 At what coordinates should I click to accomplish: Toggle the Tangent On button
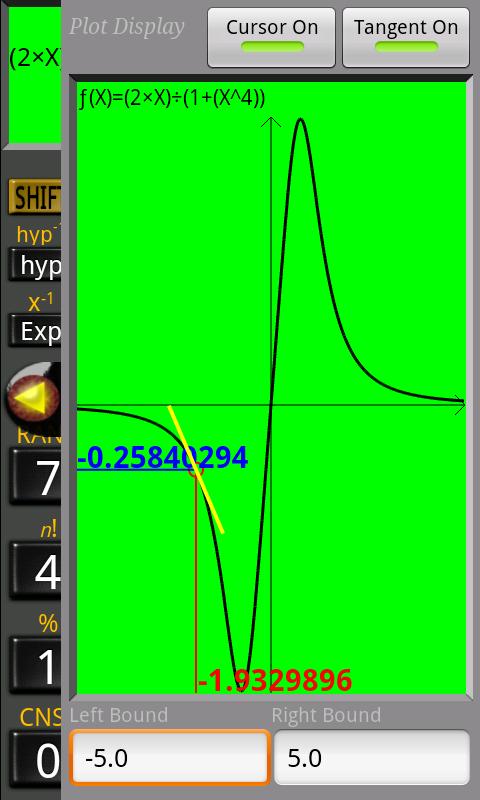pos(406,37)
